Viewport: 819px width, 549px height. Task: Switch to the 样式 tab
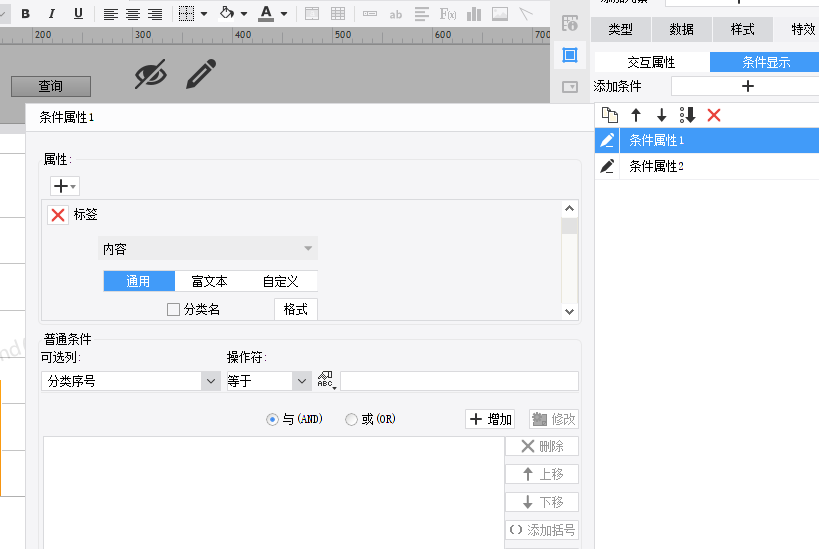pyautogui.click(x=742, y=29)
